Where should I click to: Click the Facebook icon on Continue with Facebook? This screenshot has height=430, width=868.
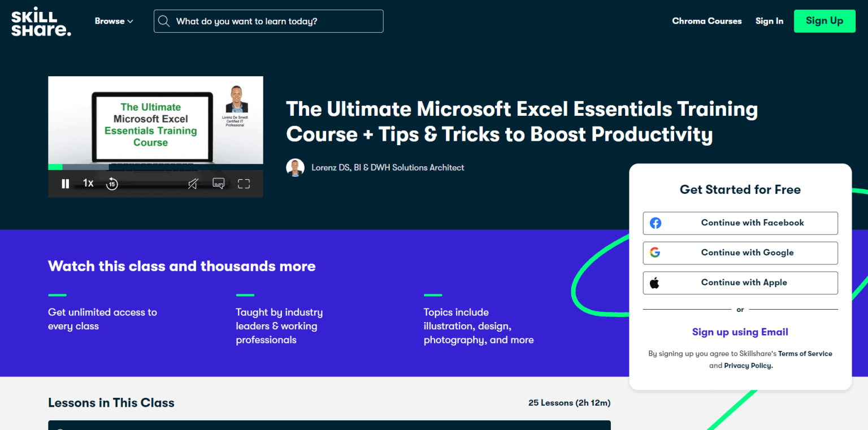(655, 223)
